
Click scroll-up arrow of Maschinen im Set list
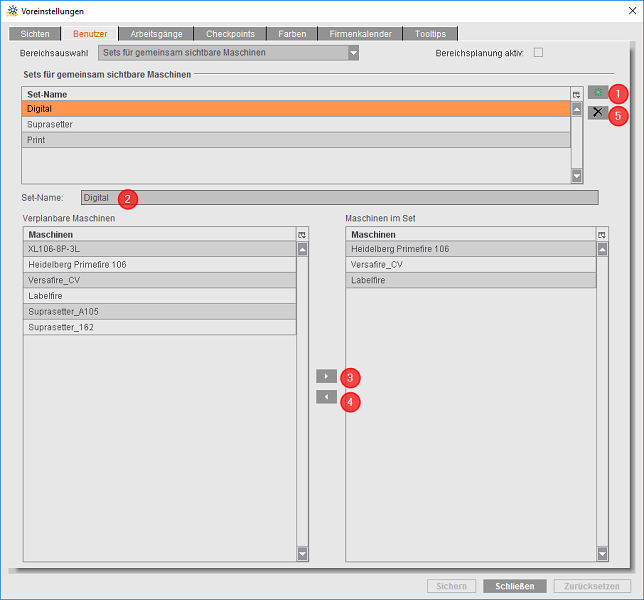(602, 249)
